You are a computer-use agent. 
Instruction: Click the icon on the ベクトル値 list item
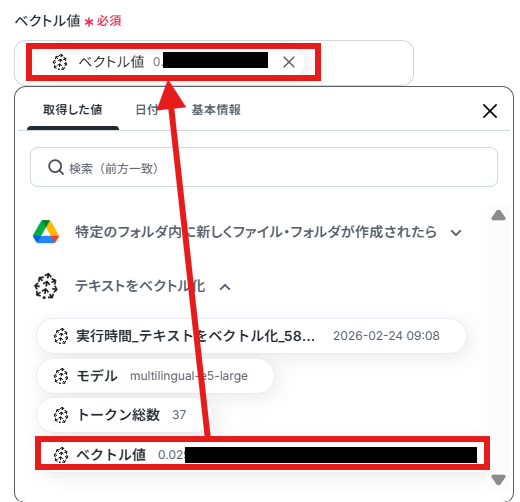(x=61, y=455)
